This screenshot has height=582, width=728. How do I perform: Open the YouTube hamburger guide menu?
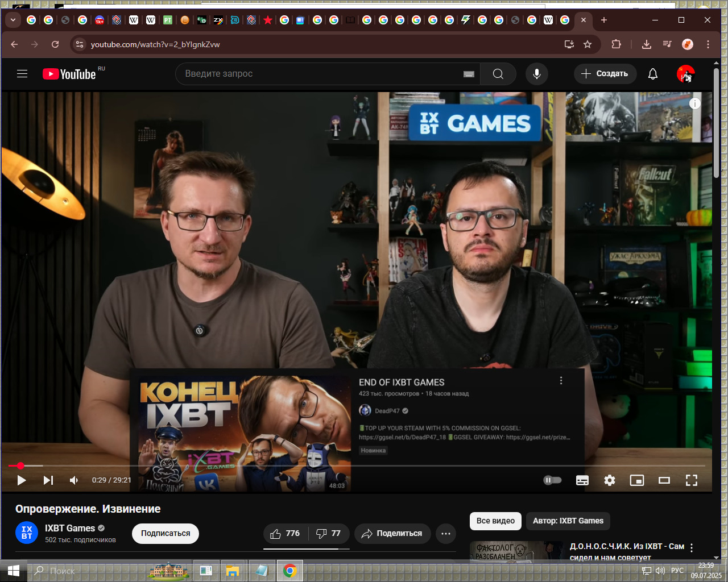[22, 74]
